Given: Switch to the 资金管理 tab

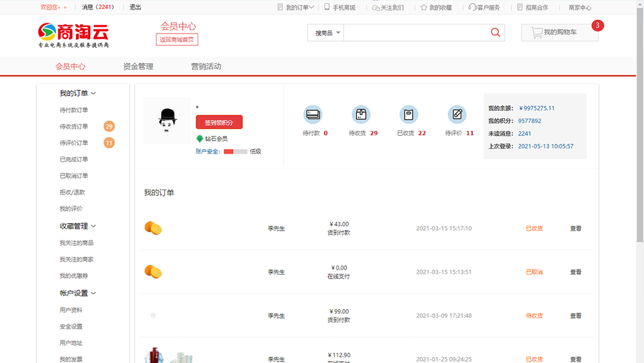Looking at the screenshot, I should [138, 66].
